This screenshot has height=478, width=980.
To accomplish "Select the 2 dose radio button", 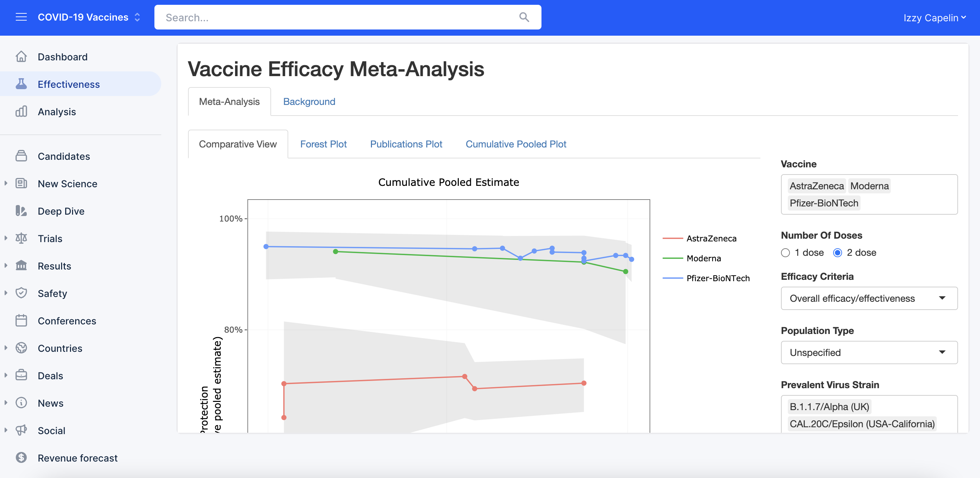I will pyautogui.click(x=837, y=253).
